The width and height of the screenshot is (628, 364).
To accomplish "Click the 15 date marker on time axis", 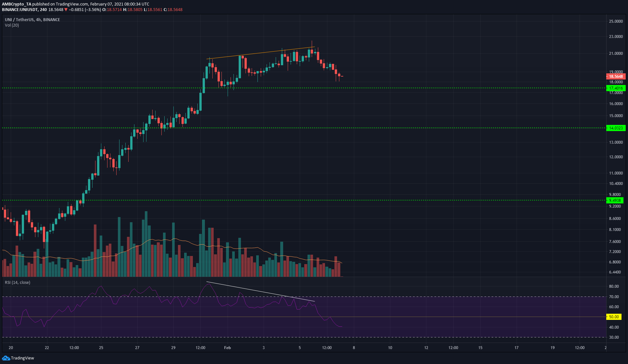I will [x=480, y=348].
